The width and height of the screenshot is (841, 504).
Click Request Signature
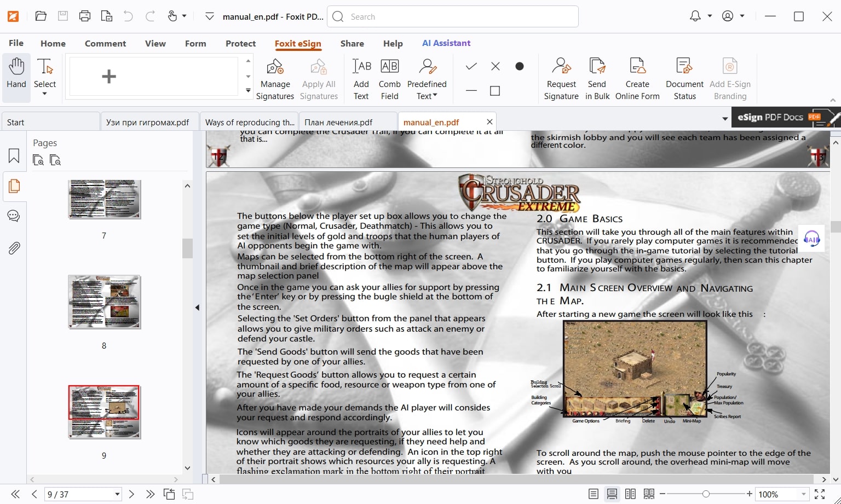point(561,80)
